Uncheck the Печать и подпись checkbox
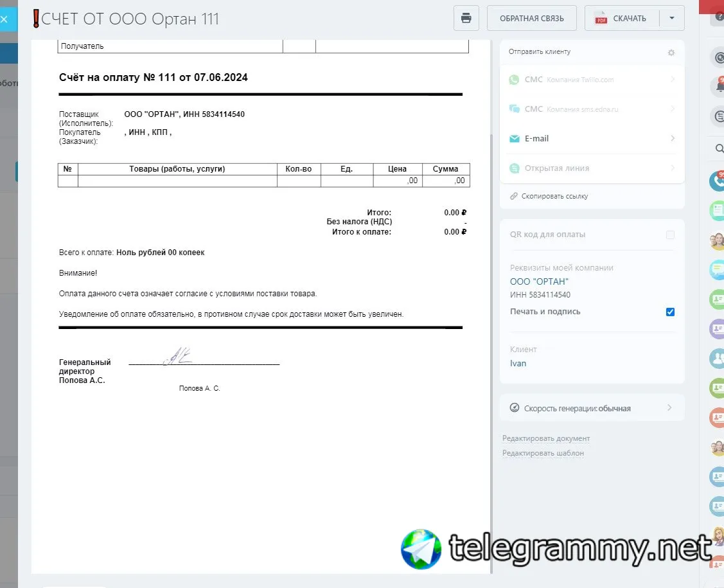724x588 pixels. pos(670,312)
